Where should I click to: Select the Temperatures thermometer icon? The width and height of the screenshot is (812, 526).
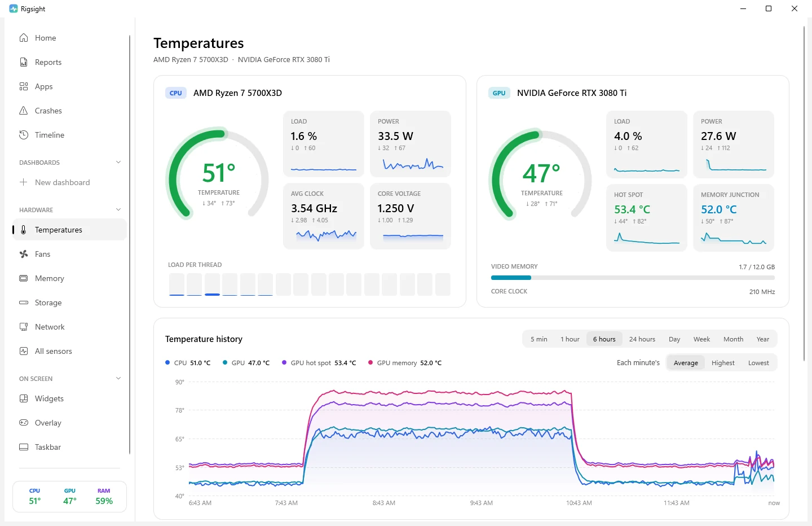click(x=24, y=230)
